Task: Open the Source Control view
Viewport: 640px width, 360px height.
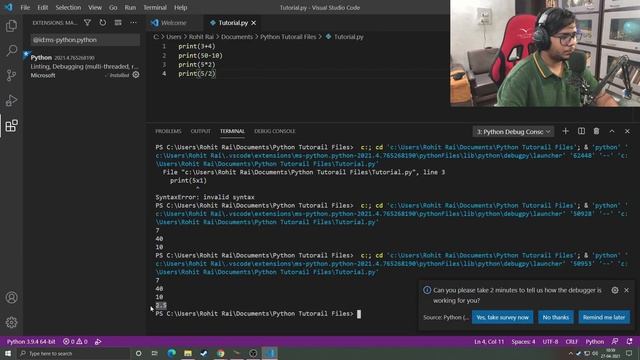Action: 11,75
